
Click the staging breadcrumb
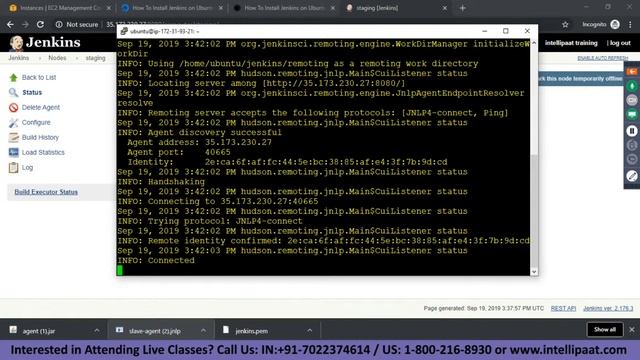tap(96, 58)
